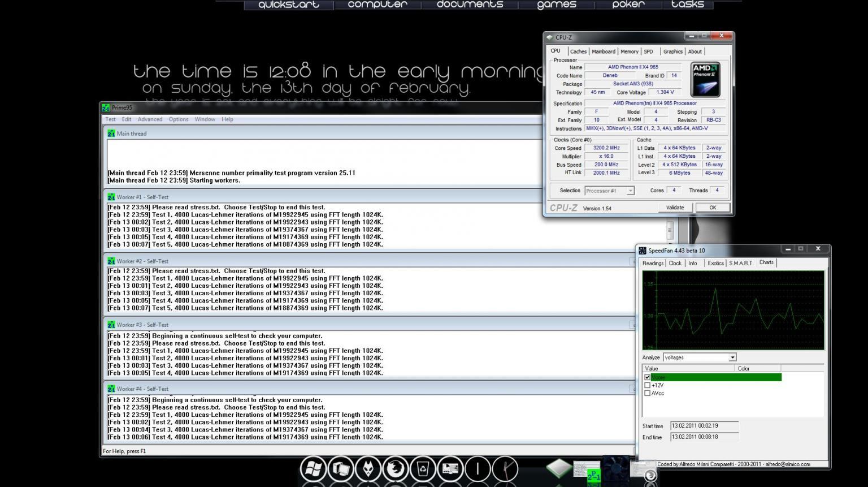Click the SpeedFan title bar fan icon

click(x=643, y=251)
